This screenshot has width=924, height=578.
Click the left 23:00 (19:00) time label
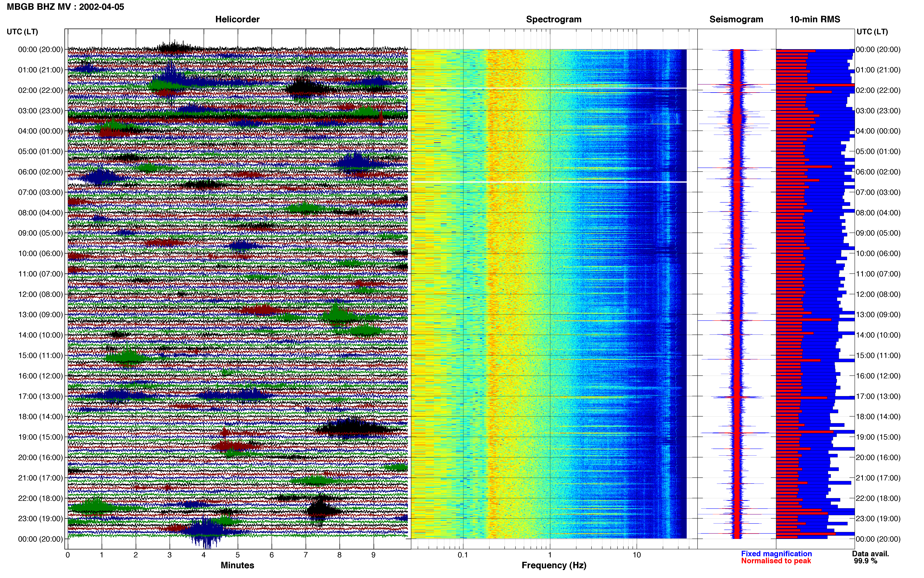(41, 519)
